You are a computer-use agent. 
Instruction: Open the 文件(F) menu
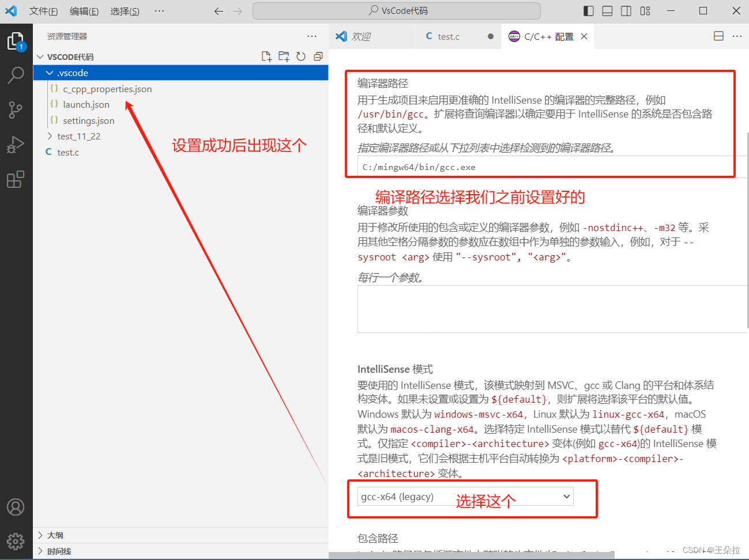[44, 11]
